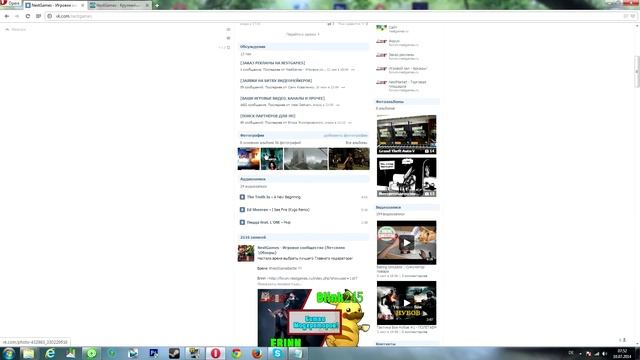Viewport: 640px width, 360px height.
Task: Open Grand Theft Auto V photo album
Action: click(407, 134)
